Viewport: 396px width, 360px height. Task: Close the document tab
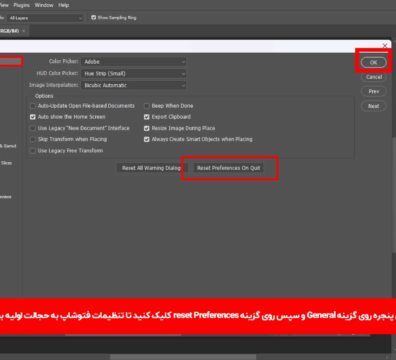click(24, 31)
